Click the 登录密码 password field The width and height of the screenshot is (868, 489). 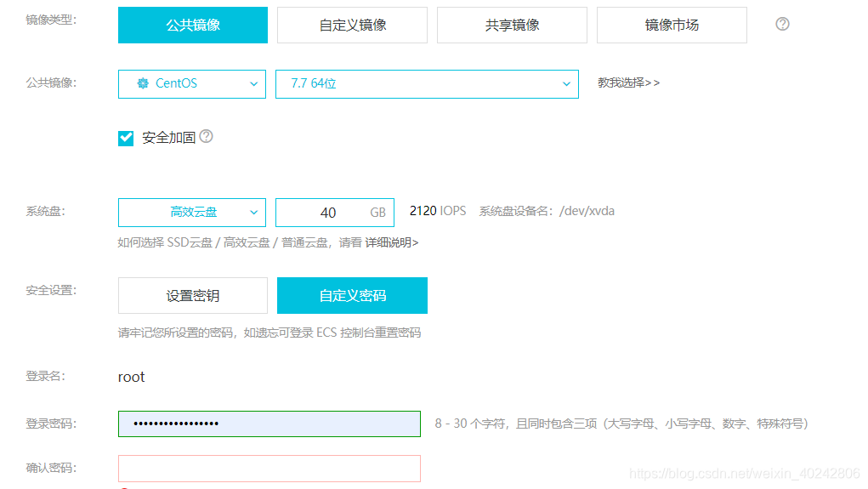(269, 424)
